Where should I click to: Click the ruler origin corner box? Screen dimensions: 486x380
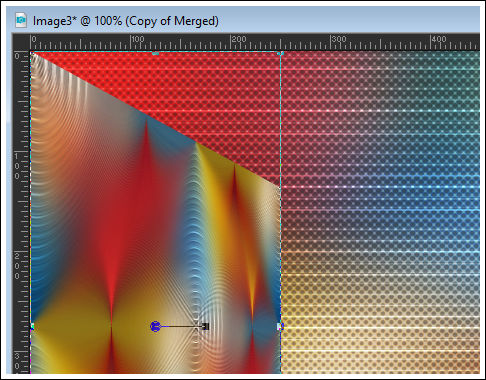(21, 42)
